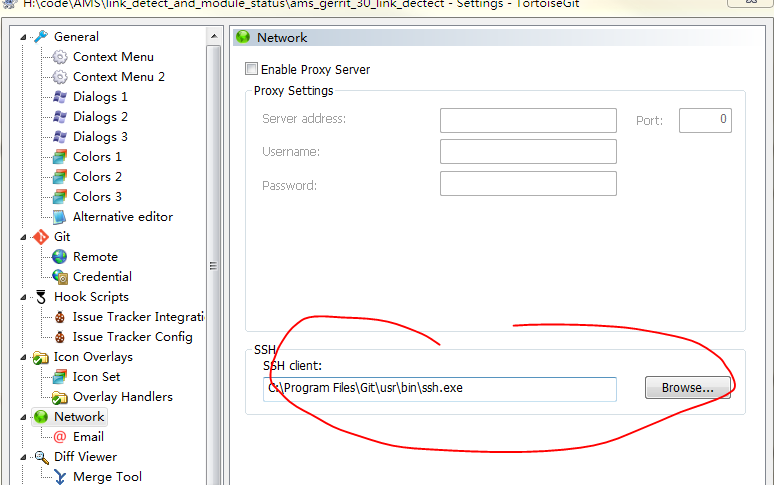The image size is (774, 485).
Task: Select the Merge Tool entry
Action: pyautogui.click(x=107, y=477)
